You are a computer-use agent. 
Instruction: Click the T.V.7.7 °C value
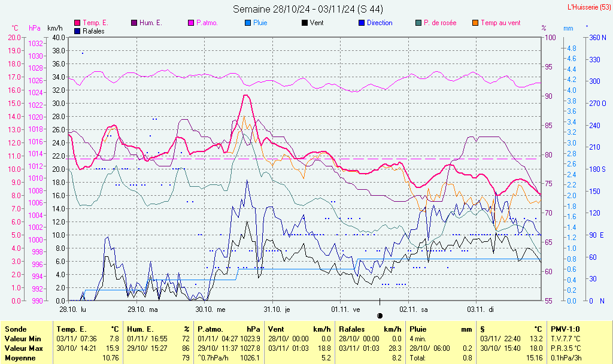pos(566,339)
